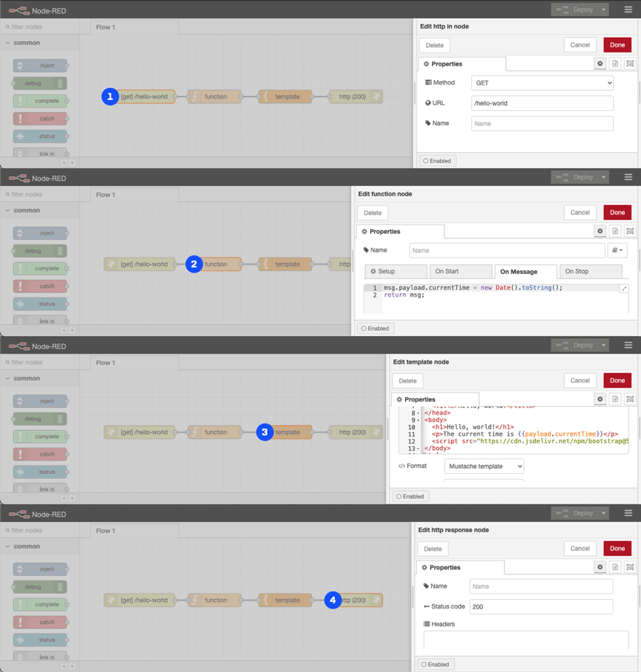Open the function node library book icon dropdown

click(617, 251)
